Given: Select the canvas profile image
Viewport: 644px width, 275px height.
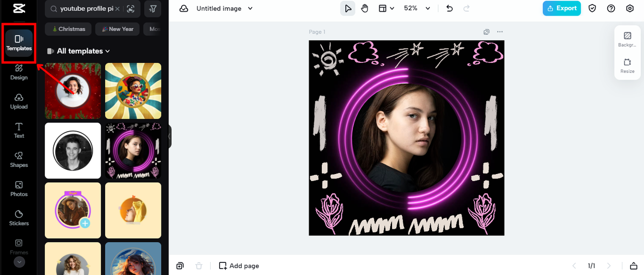Looking at the screenshot, I should coord(406,138).
